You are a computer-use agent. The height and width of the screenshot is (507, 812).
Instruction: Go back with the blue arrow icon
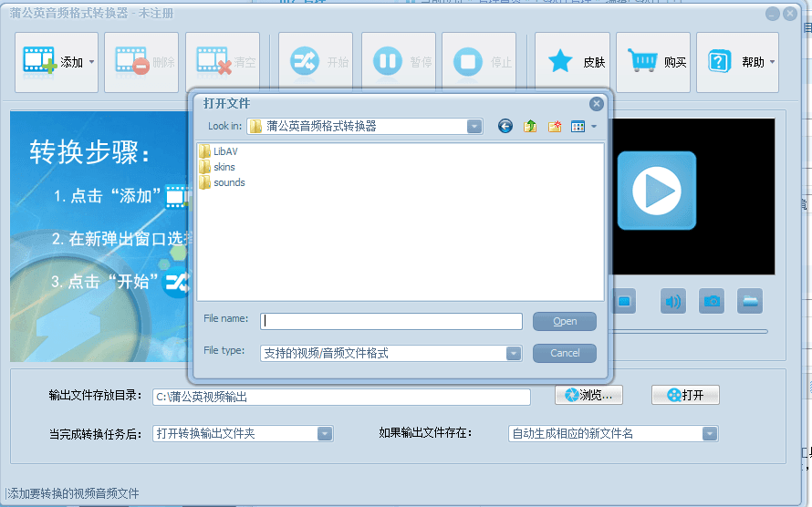click(505, 126)
